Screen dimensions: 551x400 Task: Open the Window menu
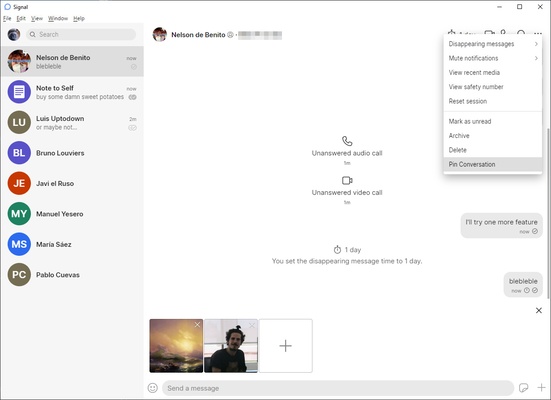click(58, 18)
